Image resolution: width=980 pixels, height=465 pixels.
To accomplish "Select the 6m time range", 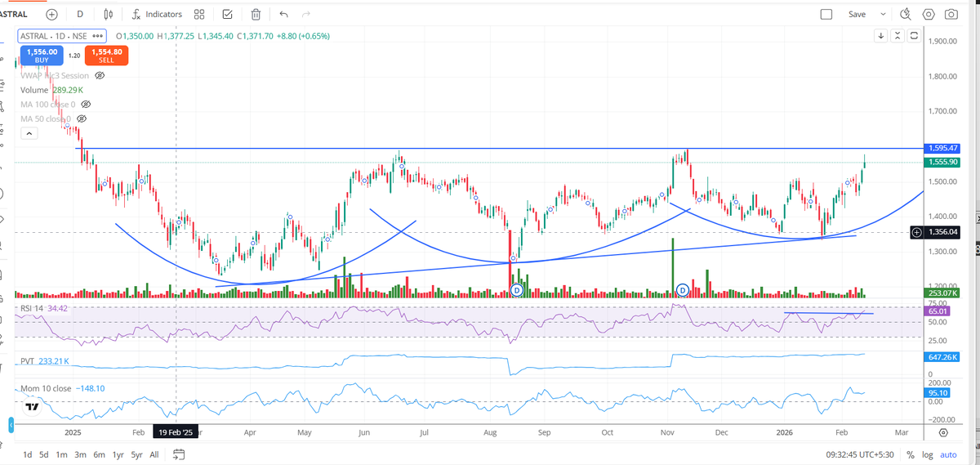I will tap(99, 454).
